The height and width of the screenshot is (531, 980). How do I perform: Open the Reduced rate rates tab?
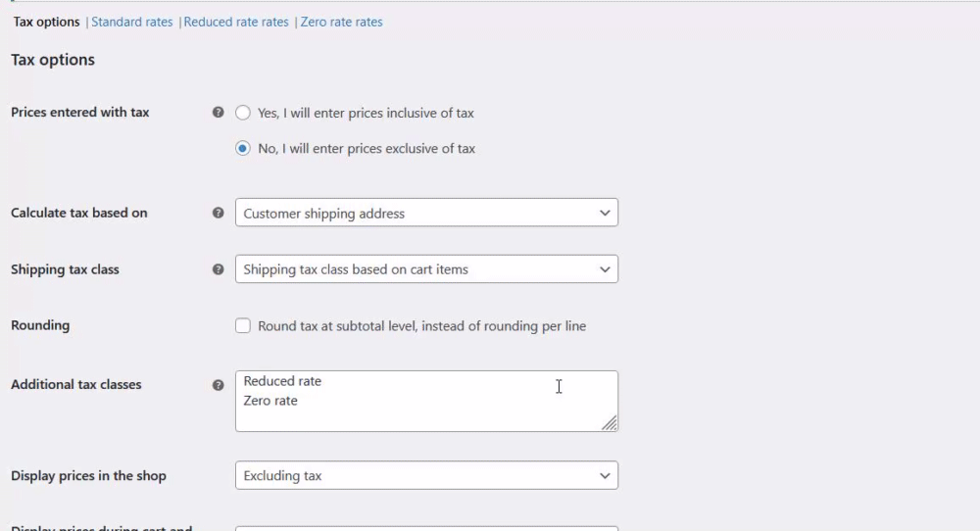(x=236, y=22)
